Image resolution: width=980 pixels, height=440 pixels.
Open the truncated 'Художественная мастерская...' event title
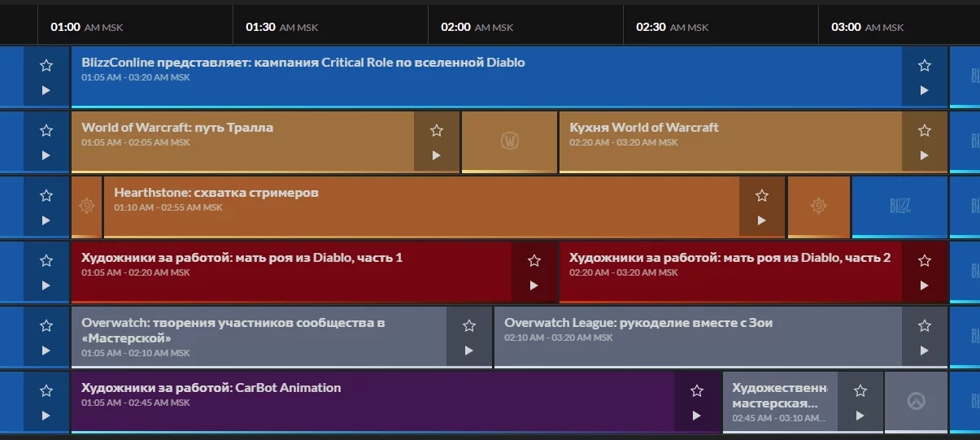click(780, 395)
